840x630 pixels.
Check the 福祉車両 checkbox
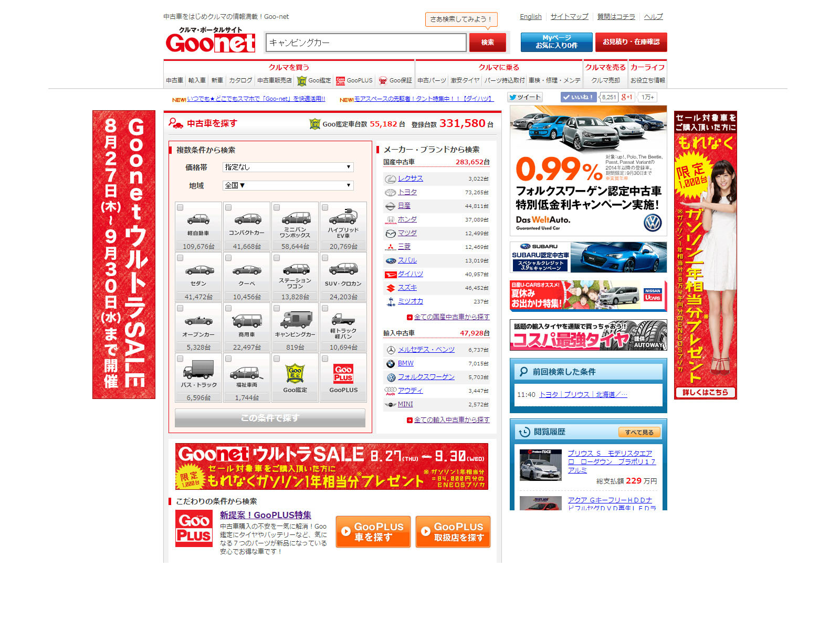click(228, 359)
